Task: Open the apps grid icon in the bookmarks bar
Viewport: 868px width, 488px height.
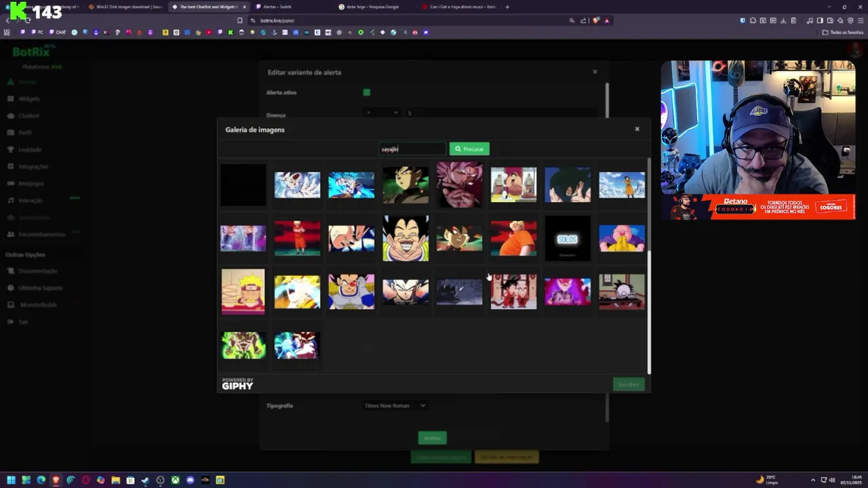Action: 7,32
